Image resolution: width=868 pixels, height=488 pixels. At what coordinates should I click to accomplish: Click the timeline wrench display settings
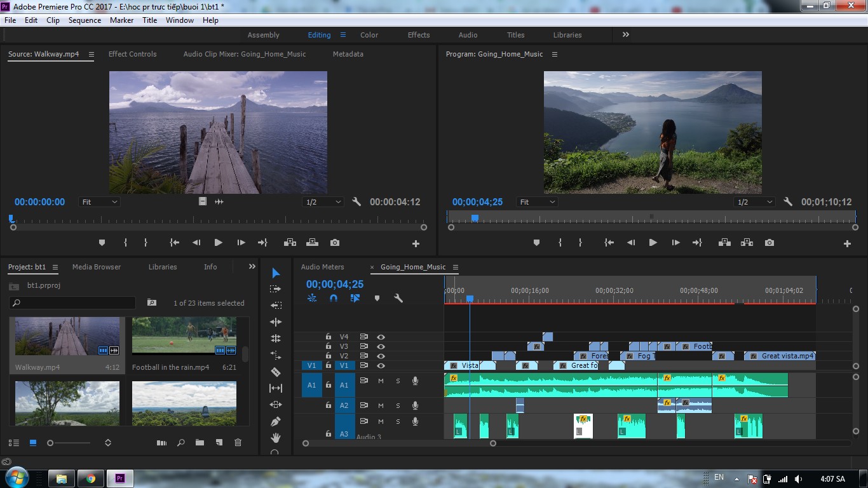click(398, 298)
